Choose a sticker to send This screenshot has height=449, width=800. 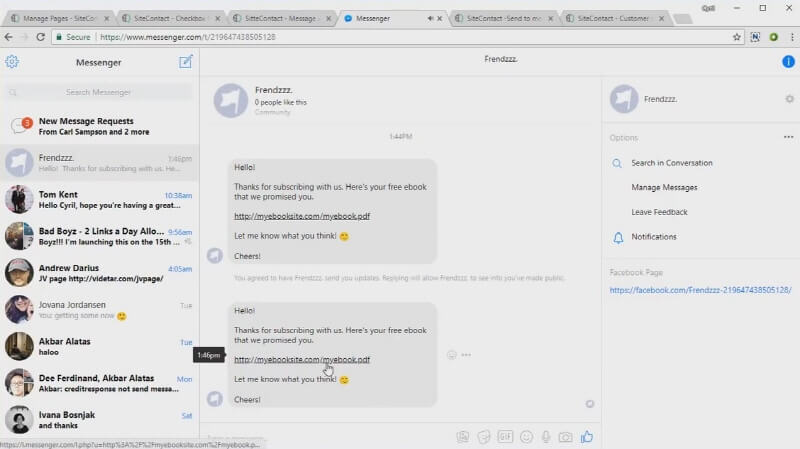(x=484, y=437)
